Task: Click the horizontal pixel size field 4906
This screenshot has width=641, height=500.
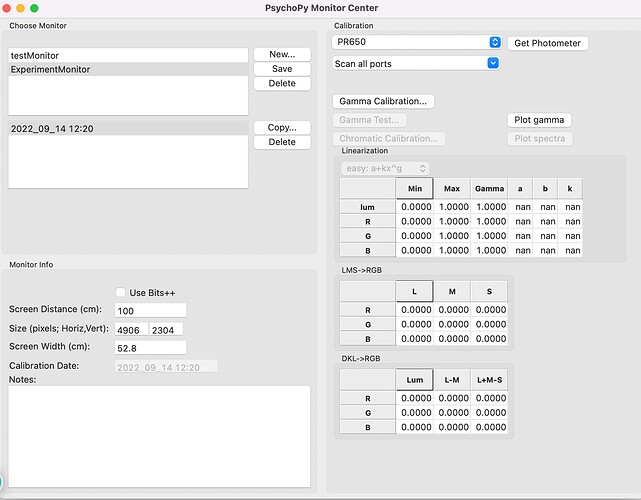Action: 131,330
